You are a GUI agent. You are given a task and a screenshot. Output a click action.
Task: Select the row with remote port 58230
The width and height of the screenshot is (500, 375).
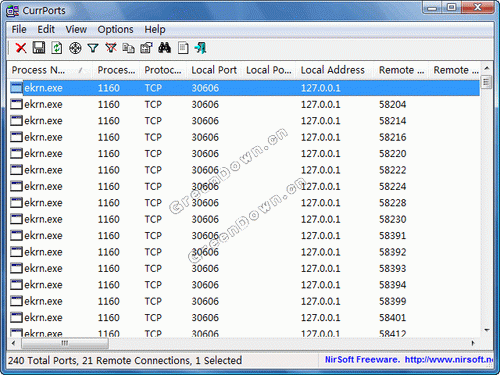pos(244,219)
